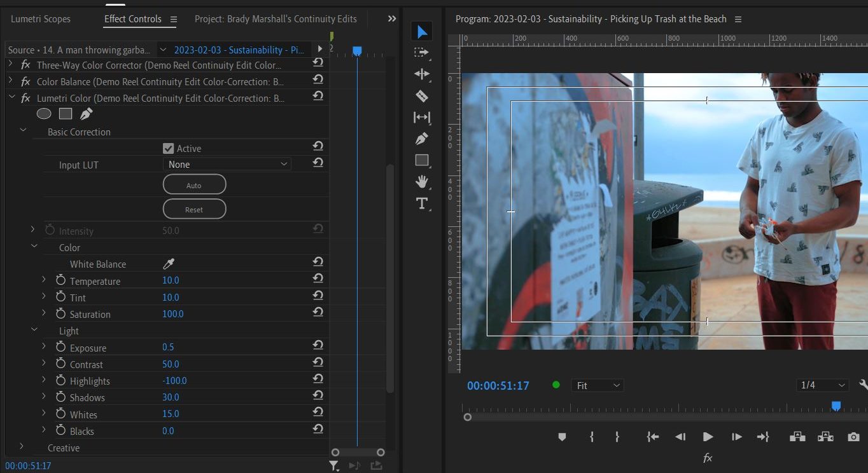Select the Razor tool
Image resolution: width=868 pixels, height=473 pixels.
coord(422,96)
